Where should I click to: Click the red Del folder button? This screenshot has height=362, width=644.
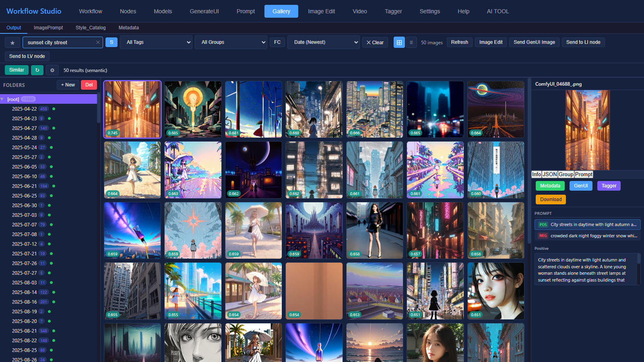point(89,85)
